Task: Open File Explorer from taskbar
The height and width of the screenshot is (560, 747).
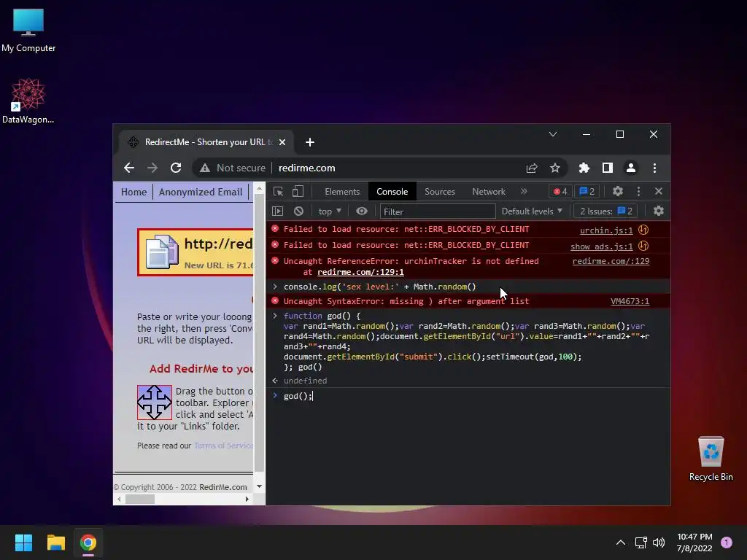Action: (55, 542)
